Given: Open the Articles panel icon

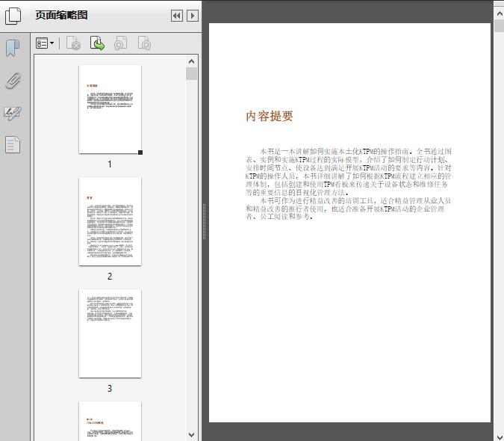Looking at the screenshot, I should click(x=13, y=144).
